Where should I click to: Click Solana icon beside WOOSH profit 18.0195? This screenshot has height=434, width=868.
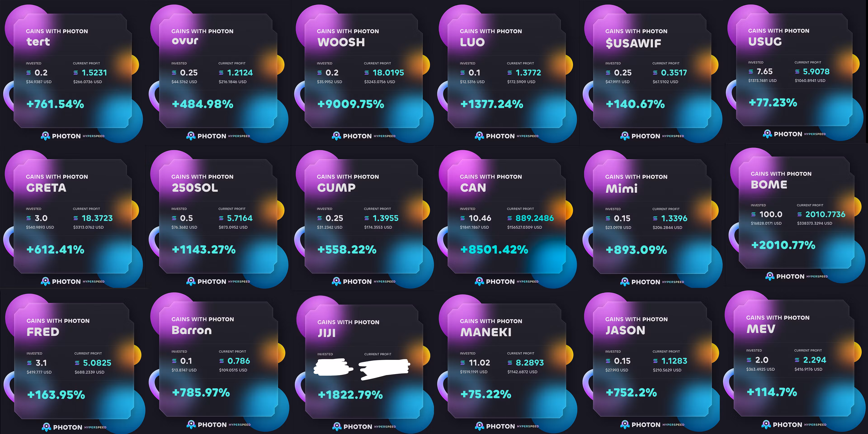(367, 73)
